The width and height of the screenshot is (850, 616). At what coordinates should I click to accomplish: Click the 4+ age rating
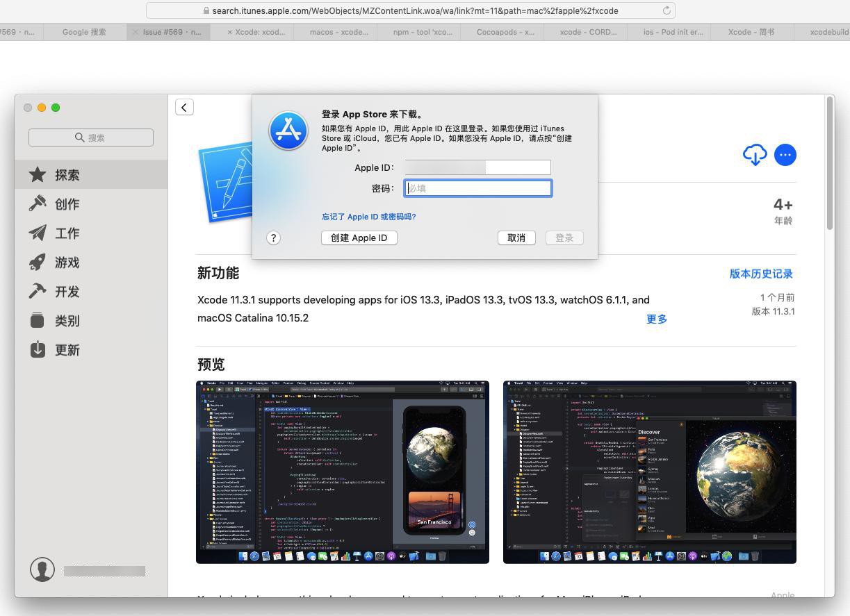[783, 204]
